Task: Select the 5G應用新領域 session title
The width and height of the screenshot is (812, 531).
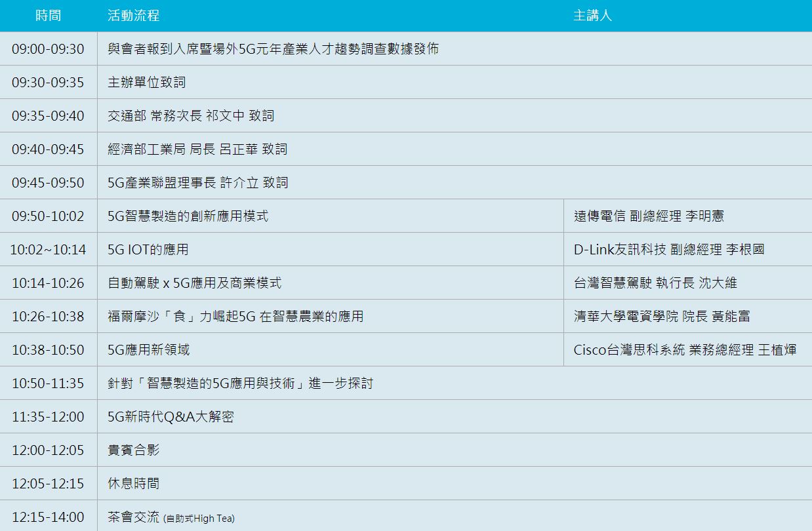Action: point(148,350)
